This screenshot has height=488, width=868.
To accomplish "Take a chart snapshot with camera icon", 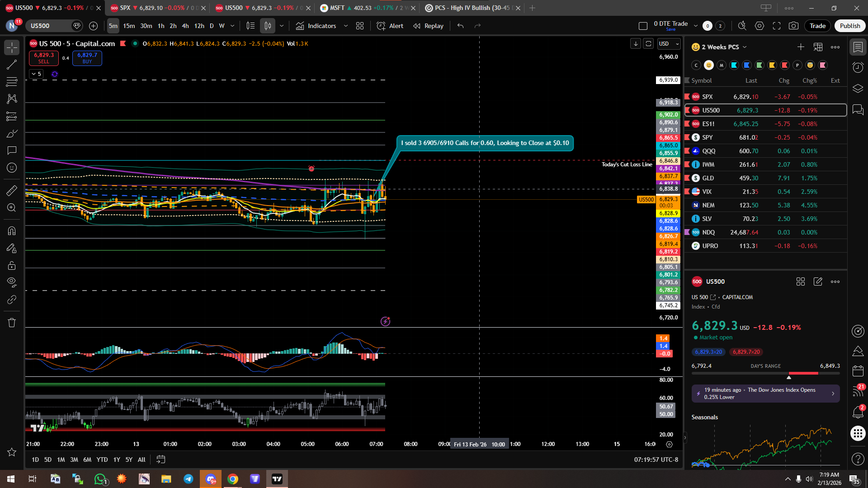I will (x=793, y=26).
